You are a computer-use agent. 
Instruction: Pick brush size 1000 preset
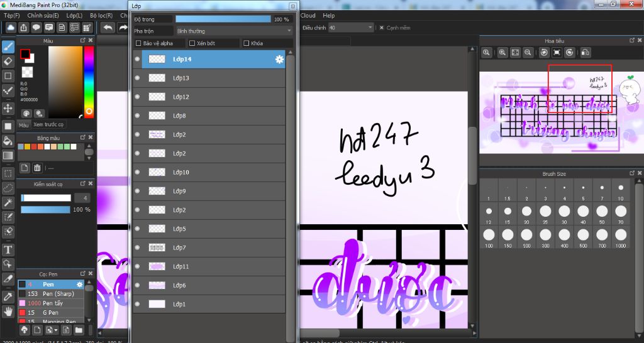(621, 238)
